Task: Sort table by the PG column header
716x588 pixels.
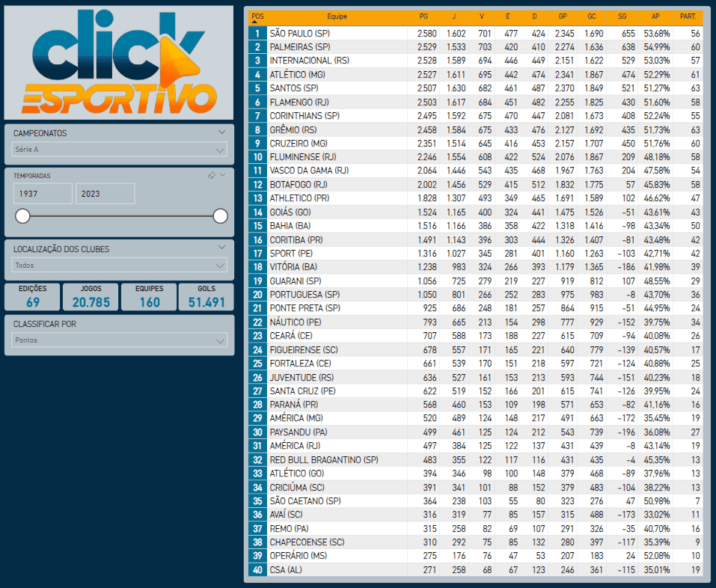Action: click(423, 16)
